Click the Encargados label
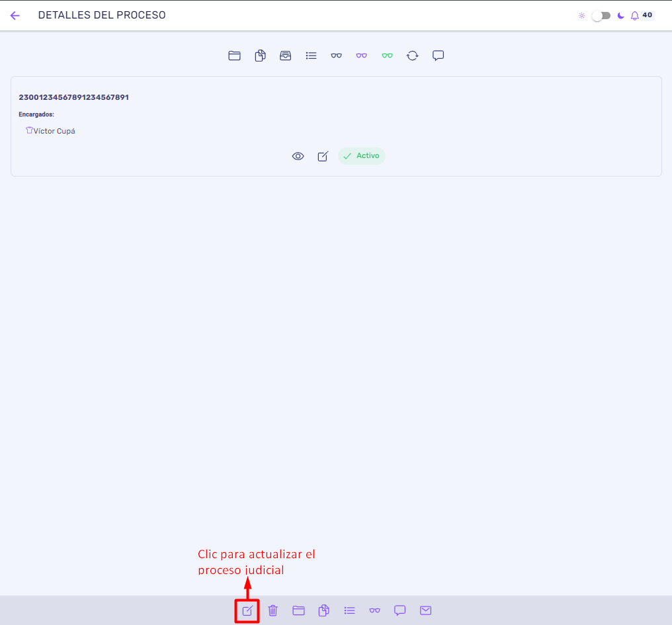The image size is (672, 625). coord(36,114)
